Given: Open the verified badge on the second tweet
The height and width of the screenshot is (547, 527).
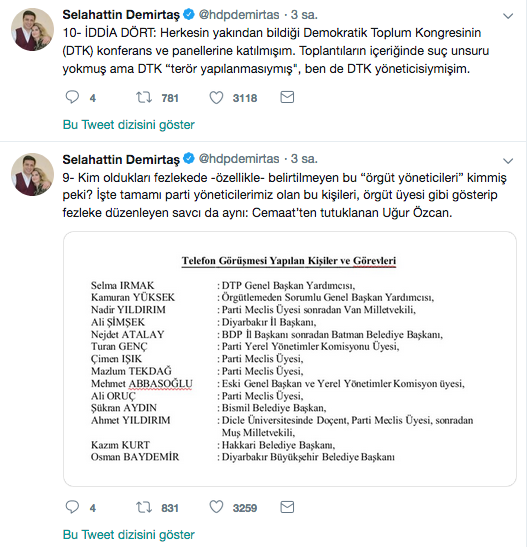Looking at the screenshot, I should [x=189, y=159].
